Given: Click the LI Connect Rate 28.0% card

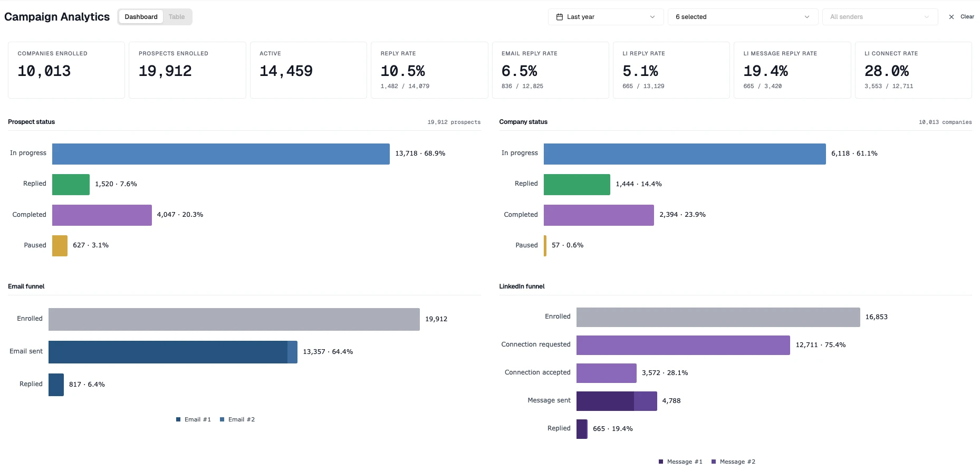Looking at the screenshot, I should (914, 70).
